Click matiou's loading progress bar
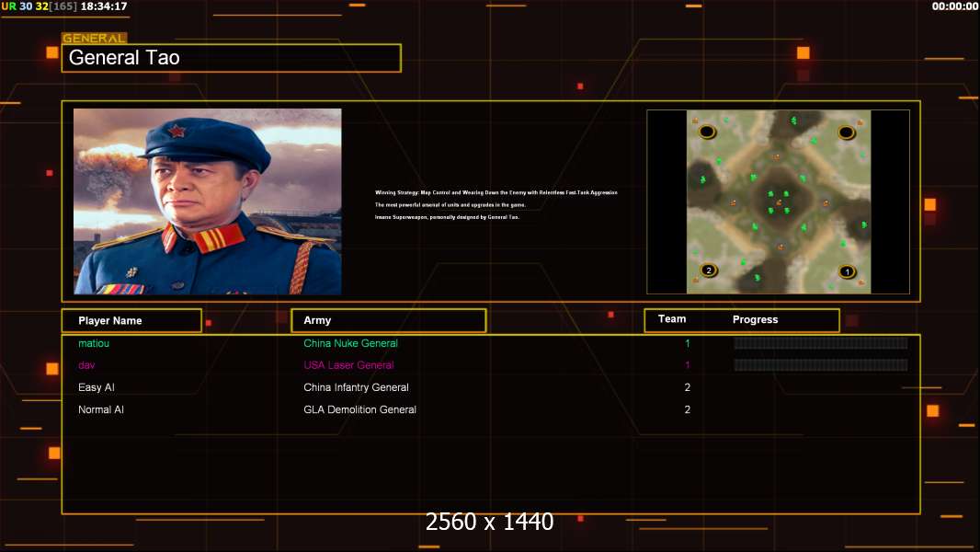 tap(821, 343)
